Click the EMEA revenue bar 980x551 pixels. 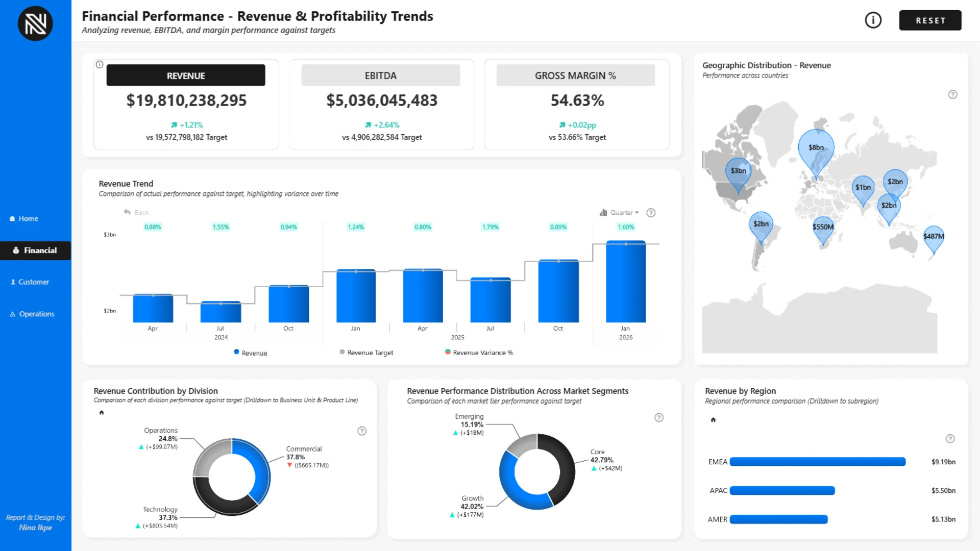click(x=817, y=462)
